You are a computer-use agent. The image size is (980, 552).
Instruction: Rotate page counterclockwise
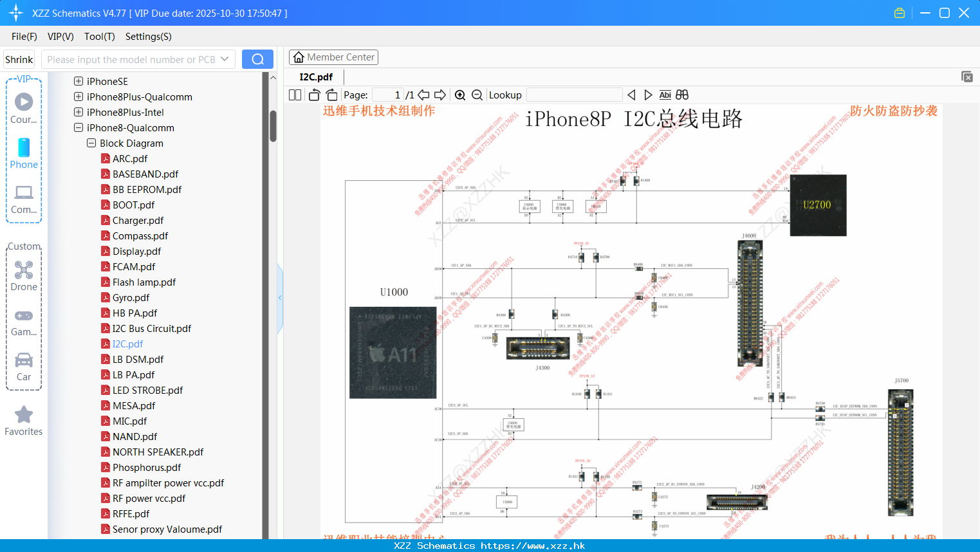314,95
